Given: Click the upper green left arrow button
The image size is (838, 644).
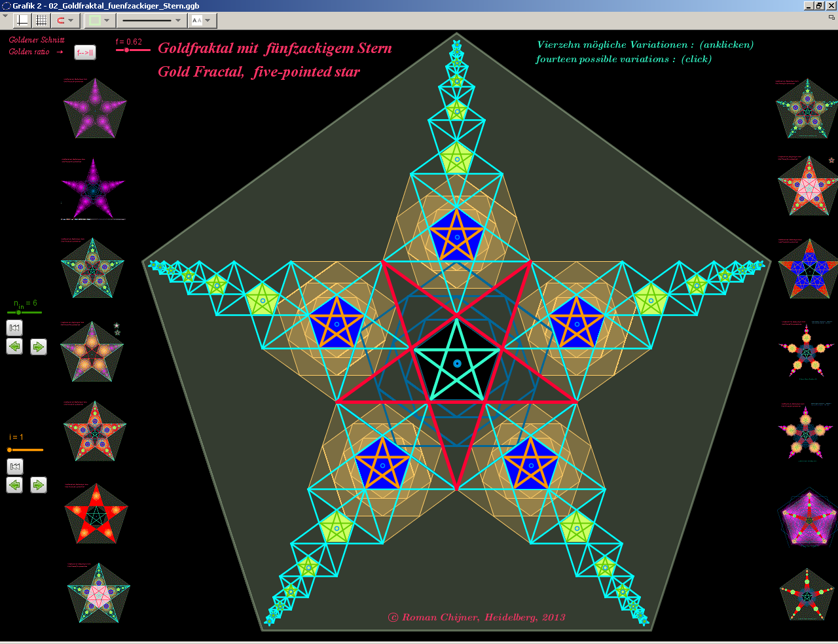Looking at the screenshot, I should coord(14,346).
